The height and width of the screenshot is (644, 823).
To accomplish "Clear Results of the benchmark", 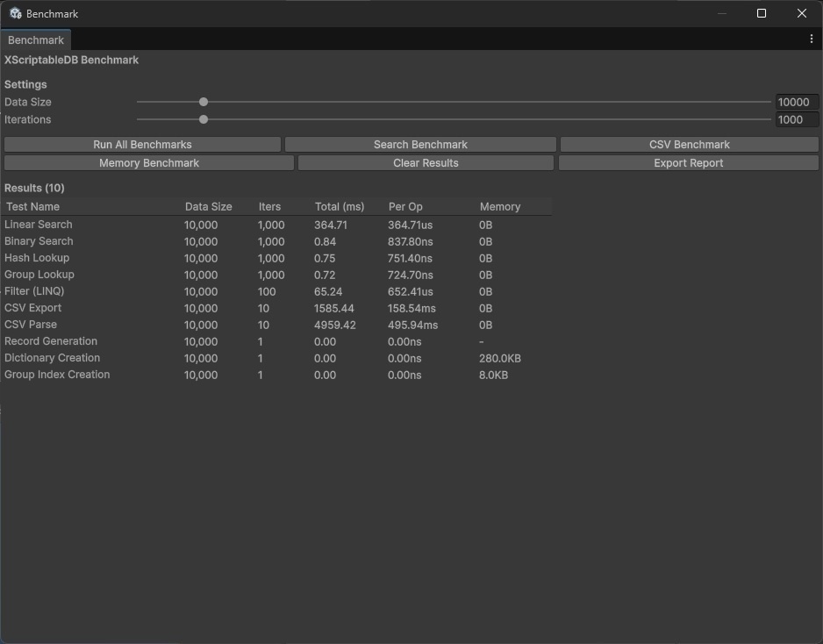I will click(x=426, y=162).
